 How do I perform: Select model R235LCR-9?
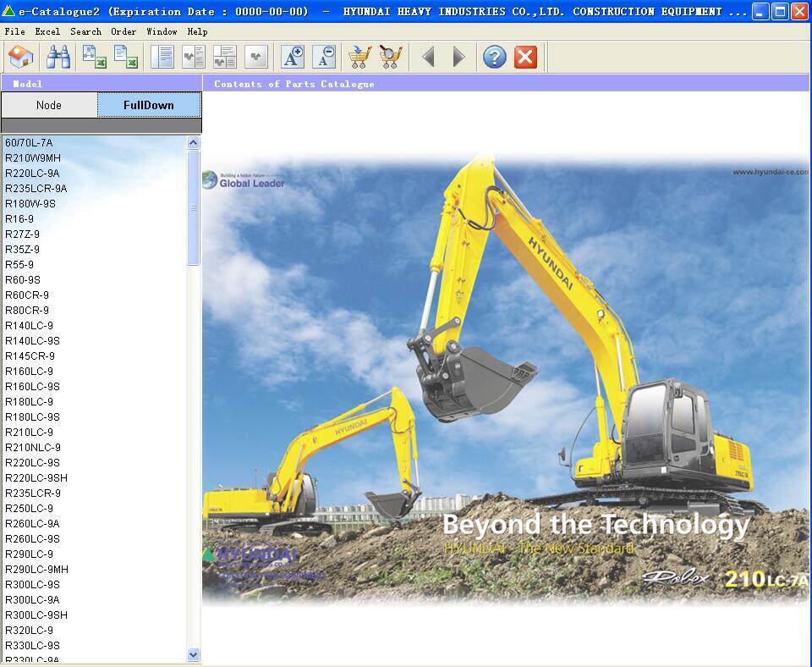coord(33,493)
